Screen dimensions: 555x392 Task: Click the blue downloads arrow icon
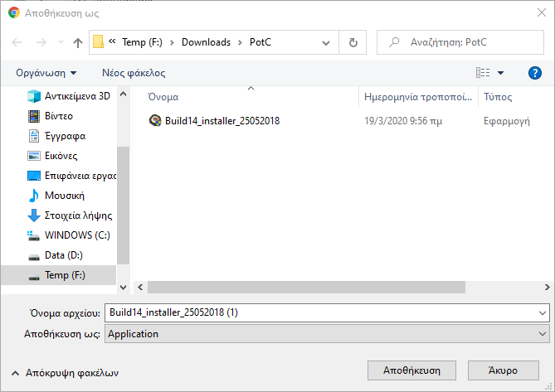(x=34, y=215)
